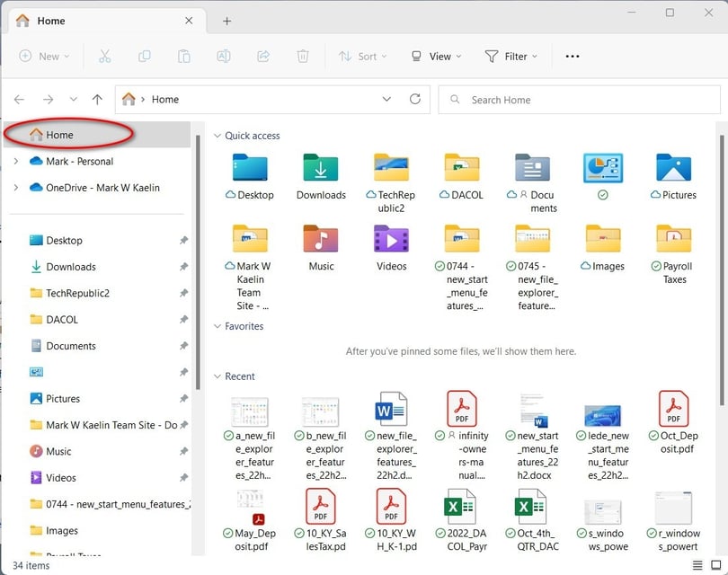Cut the selection using the scissors icon
Viewport: 728px width, 575px height.
coord(104,56)
